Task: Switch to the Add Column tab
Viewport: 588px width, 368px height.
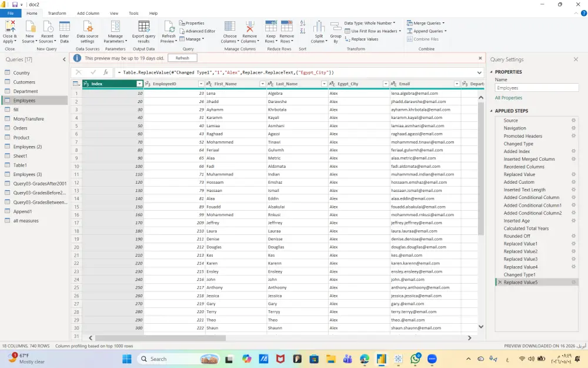Action: pos(88,13)
